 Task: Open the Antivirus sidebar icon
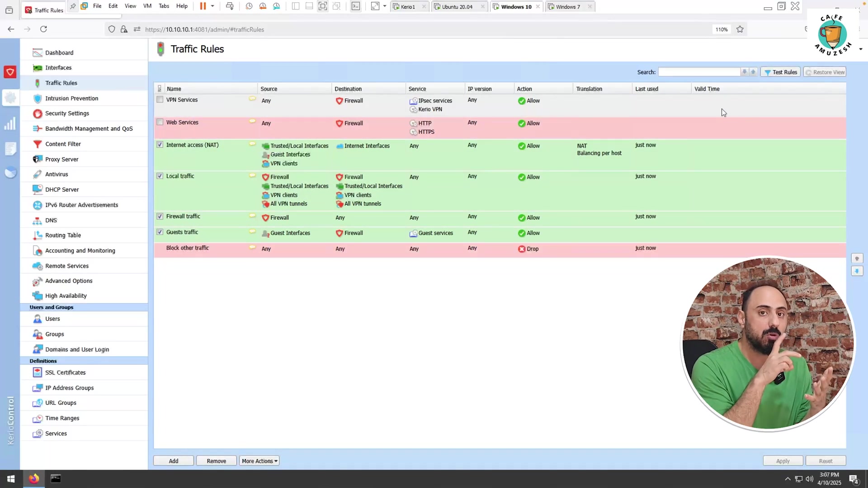click(x=38, y=174)
